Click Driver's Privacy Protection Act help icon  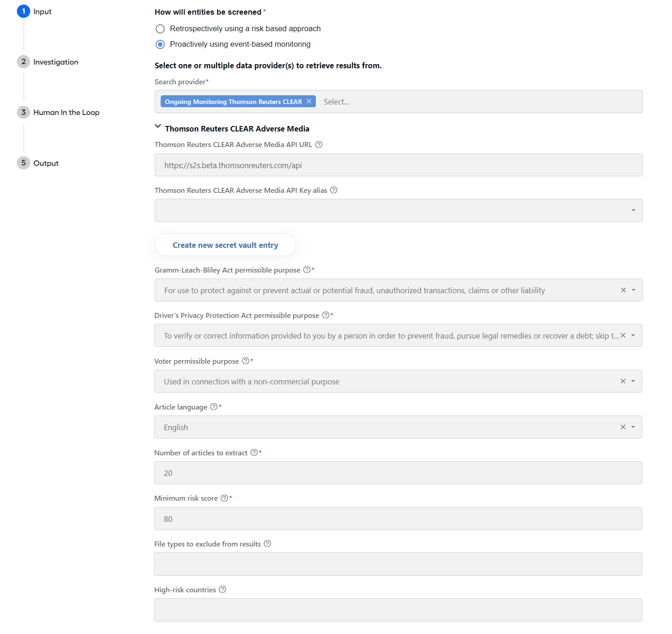[x=325, y=315]
